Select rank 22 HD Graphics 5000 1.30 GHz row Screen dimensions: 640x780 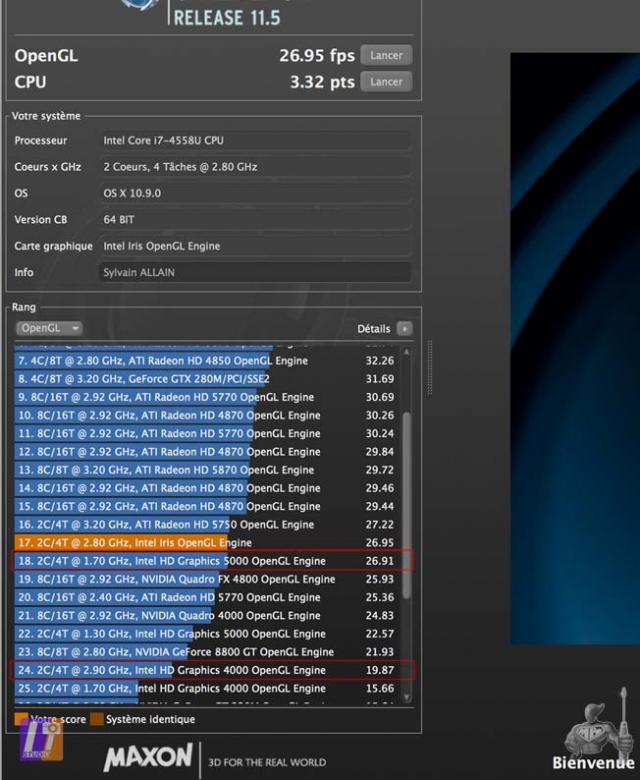click(x=206, y=634)
